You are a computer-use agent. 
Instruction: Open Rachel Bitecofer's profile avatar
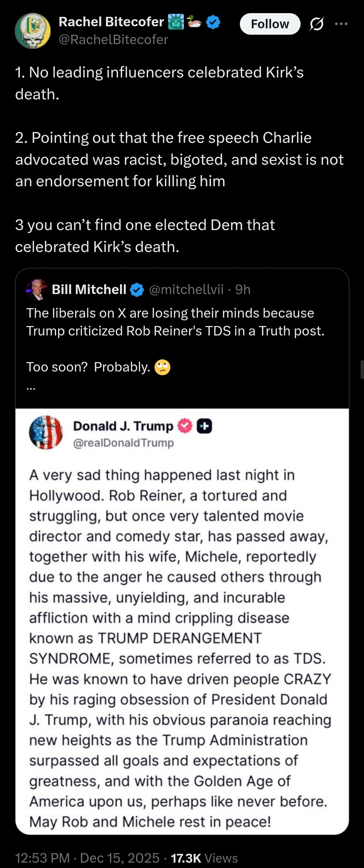click(33, 31)
